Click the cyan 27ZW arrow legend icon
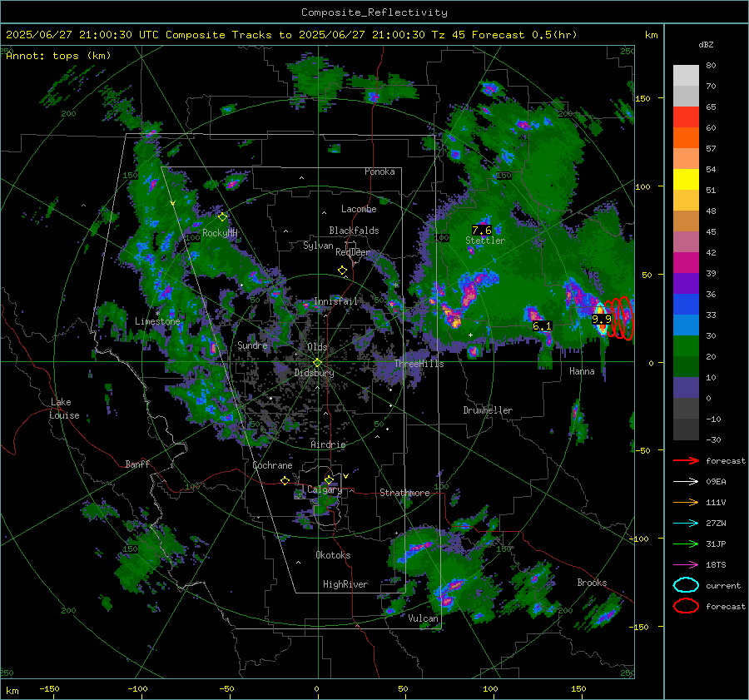749x700 pixels. [x=686, y=524]
